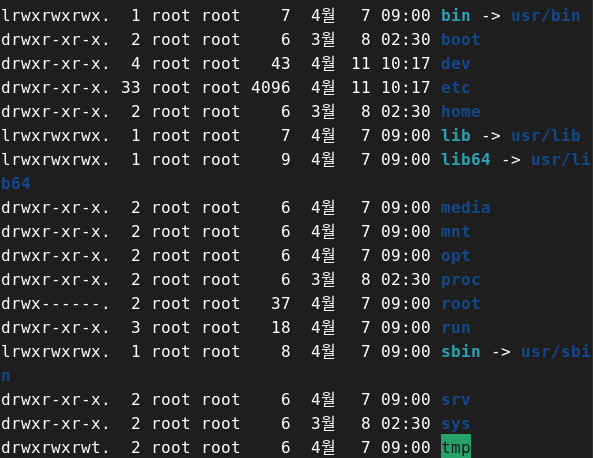Click the opt directory name
The image size is (593, 458).
point(456,256)
